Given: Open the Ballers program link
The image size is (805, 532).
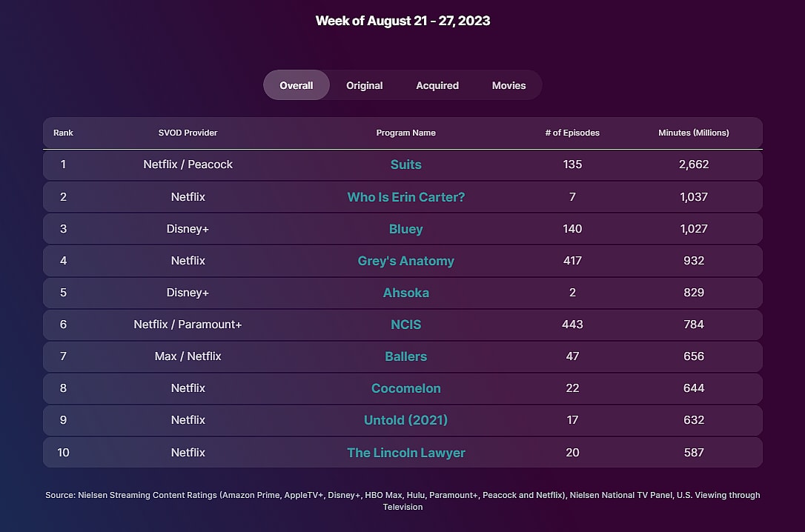Looking at the screenshot, I should [405, 356].
